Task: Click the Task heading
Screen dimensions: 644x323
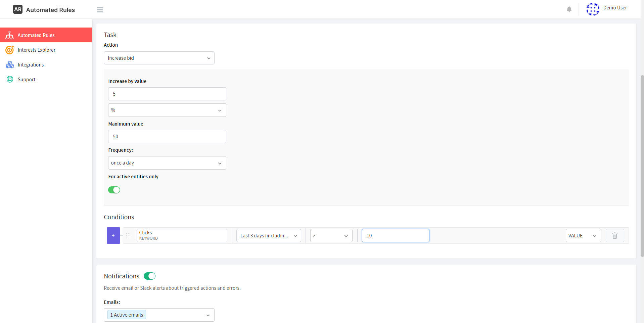Action: [110, 35]
